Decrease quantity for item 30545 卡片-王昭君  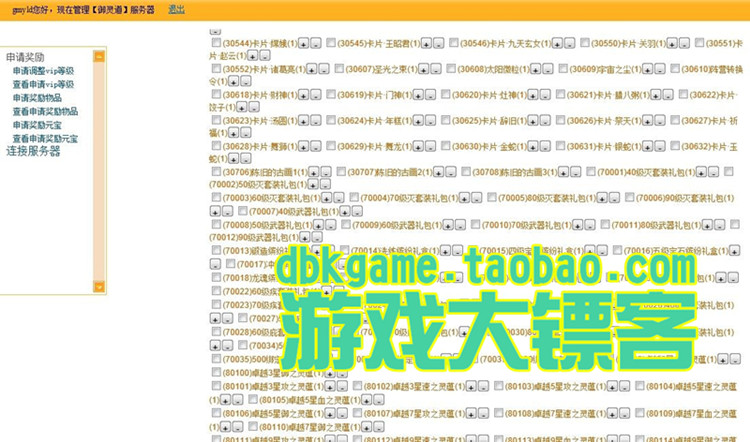(439, 44)
